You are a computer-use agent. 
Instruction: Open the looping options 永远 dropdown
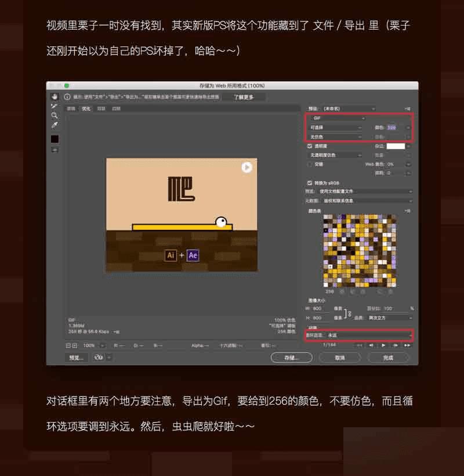click(369, 335)
